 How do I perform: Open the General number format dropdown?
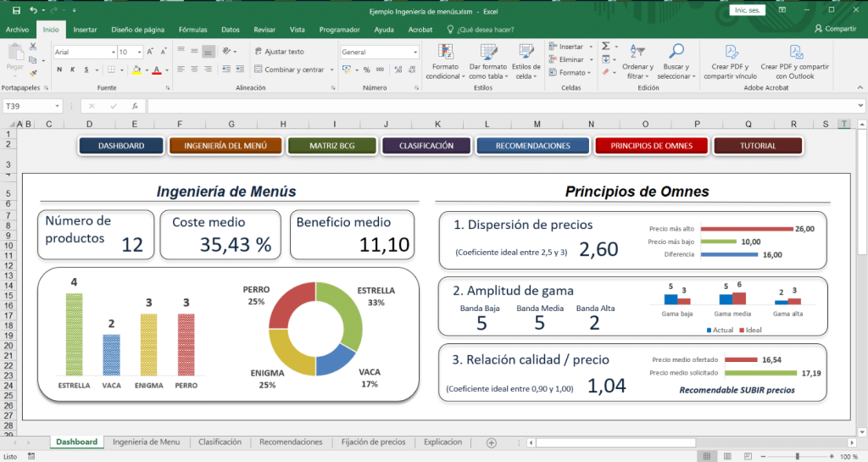pos(415,52)
